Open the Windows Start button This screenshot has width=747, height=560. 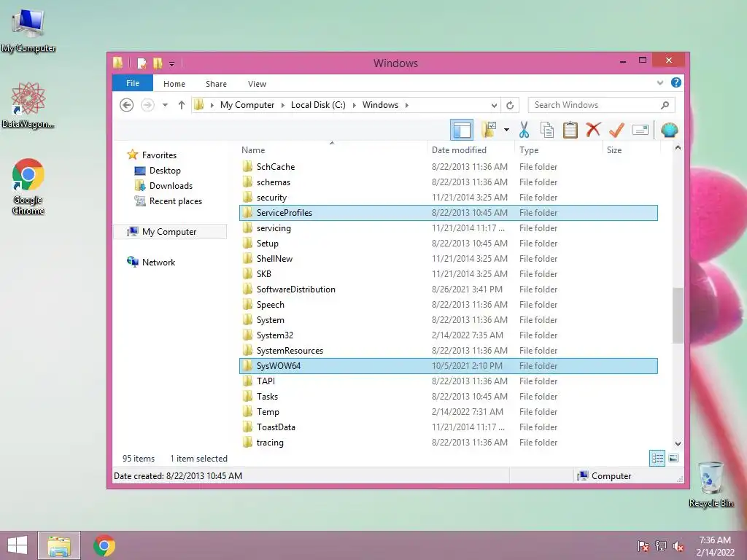coord(18,545)
